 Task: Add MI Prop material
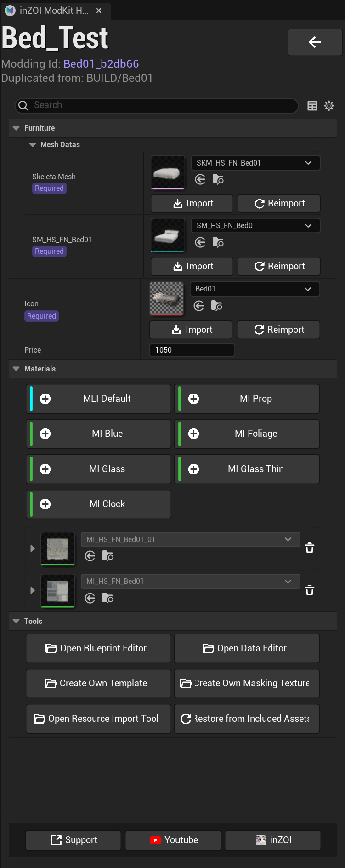247,399
